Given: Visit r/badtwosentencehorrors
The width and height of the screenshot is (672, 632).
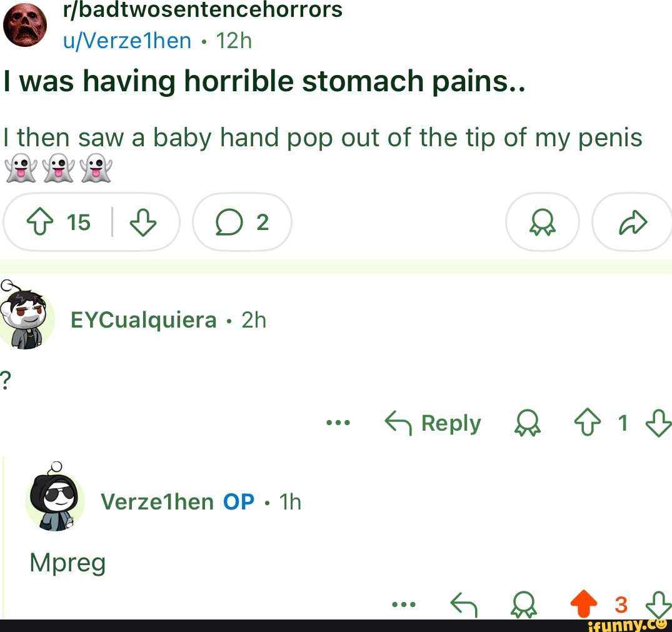Looking at the screenshot, I should tap(202, 10).
